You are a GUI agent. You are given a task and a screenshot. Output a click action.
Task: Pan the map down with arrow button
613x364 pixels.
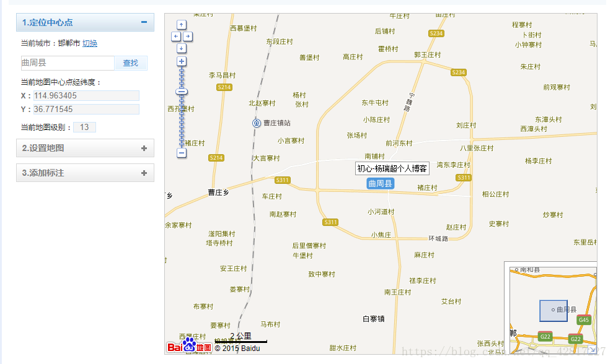(x=182, y=48)
